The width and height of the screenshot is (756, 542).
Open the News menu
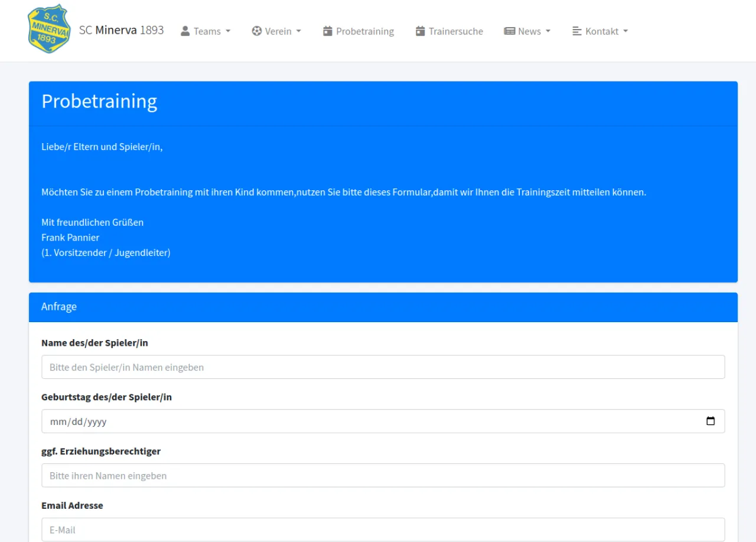click(x=527, y=31)
